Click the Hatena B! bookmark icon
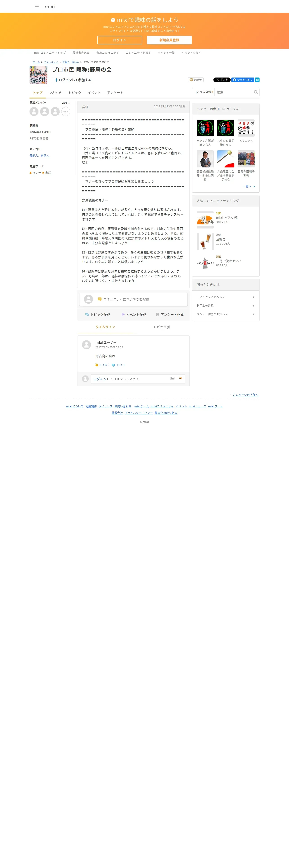 (x=257, y=80)
